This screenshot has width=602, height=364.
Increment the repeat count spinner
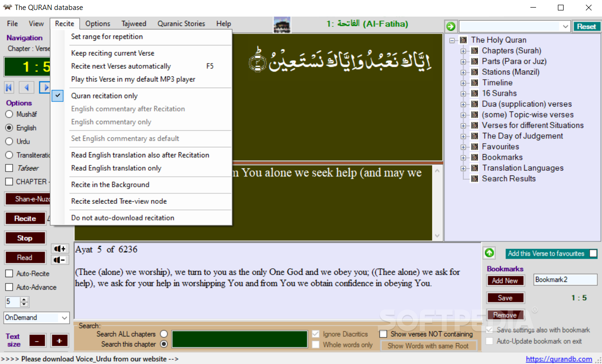point(24,299)
